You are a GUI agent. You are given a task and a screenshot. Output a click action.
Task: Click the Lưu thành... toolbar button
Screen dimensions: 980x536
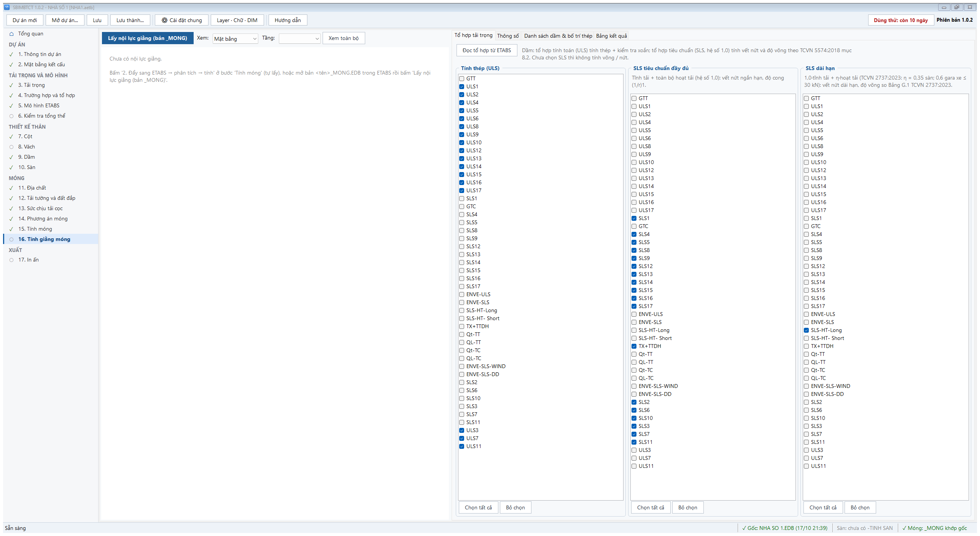(130, 20)
